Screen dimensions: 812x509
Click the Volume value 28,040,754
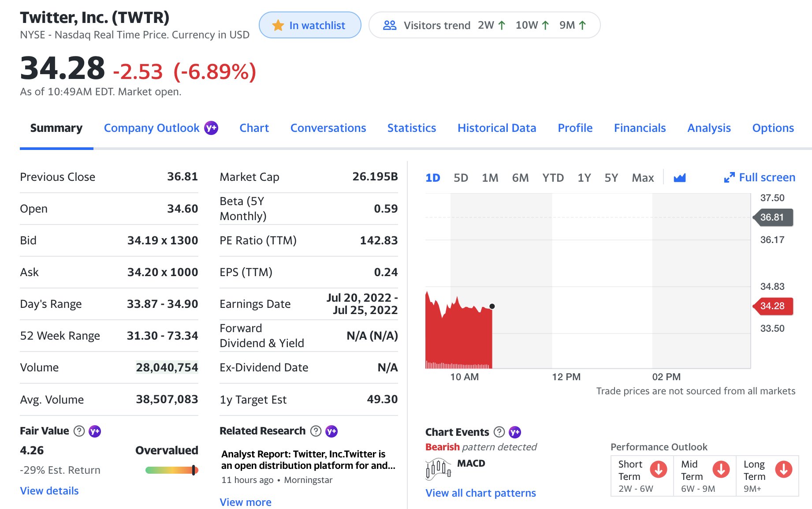[x=167, y=367]
